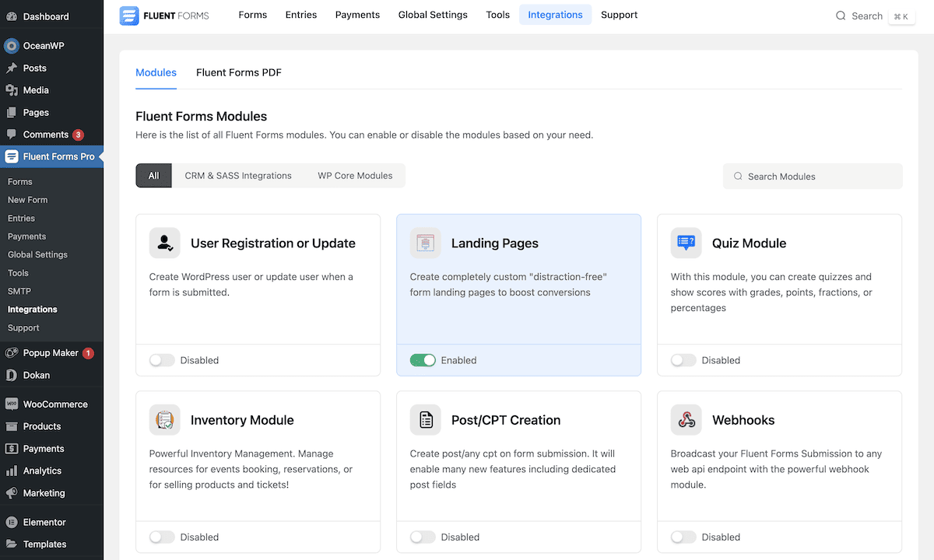Open Support link in sidebar submenu
Screen dimensions: 934x560
coord(23,327)
